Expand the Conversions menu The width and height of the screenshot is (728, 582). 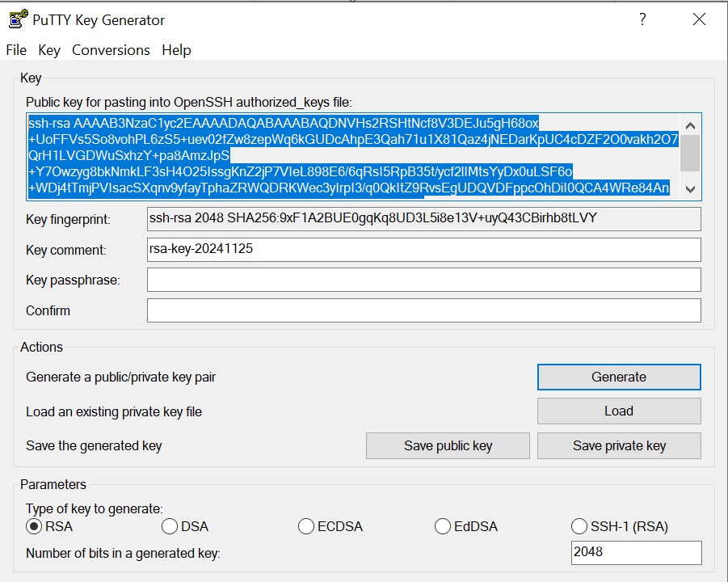(x=111, y=50)
